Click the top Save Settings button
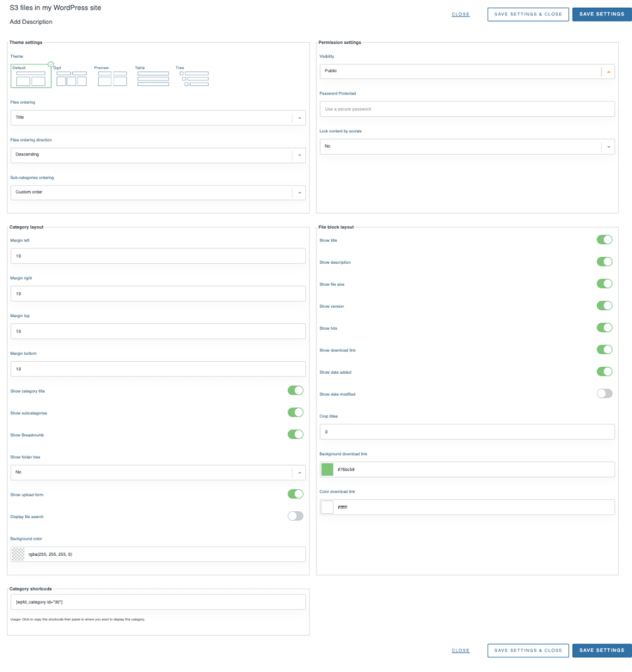Image resolution: width=632 pixels, height=672 pixels. click(x=601, y=14)
